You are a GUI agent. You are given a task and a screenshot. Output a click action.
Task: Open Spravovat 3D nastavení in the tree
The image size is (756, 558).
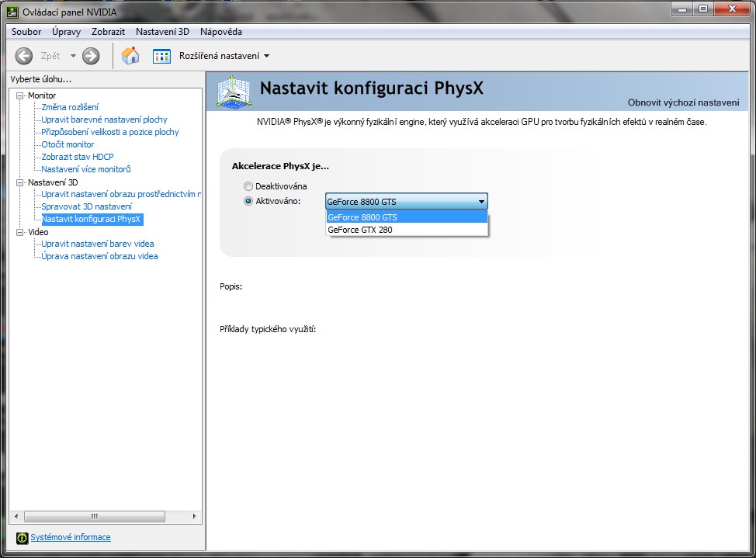(86, 206)
